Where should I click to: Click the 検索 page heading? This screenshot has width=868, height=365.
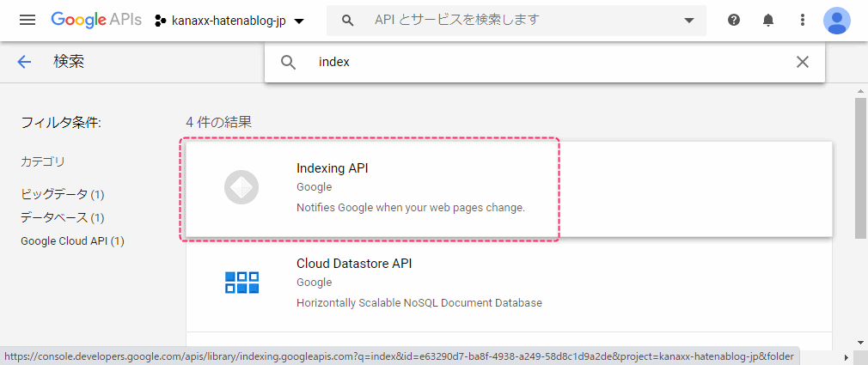pyautogui.click(x=69, y=61)
